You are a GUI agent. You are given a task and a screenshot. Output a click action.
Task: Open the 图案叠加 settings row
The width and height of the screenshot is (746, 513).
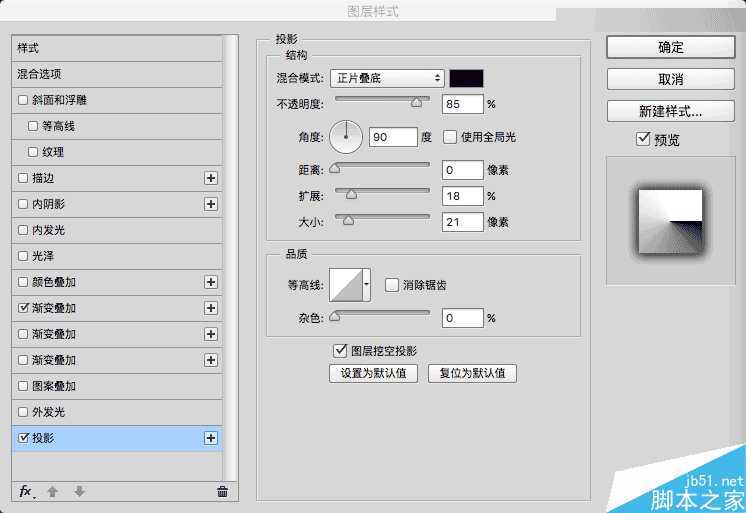[x=117, y=386]
